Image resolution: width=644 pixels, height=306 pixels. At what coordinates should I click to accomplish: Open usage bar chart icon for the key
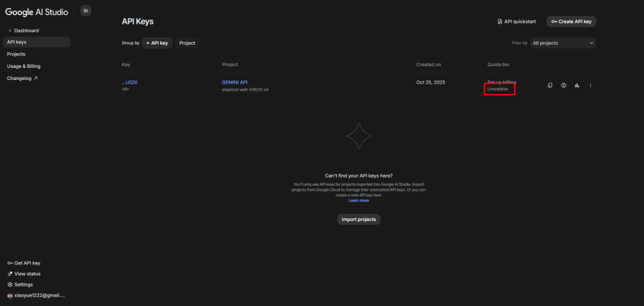coord(577,86)
